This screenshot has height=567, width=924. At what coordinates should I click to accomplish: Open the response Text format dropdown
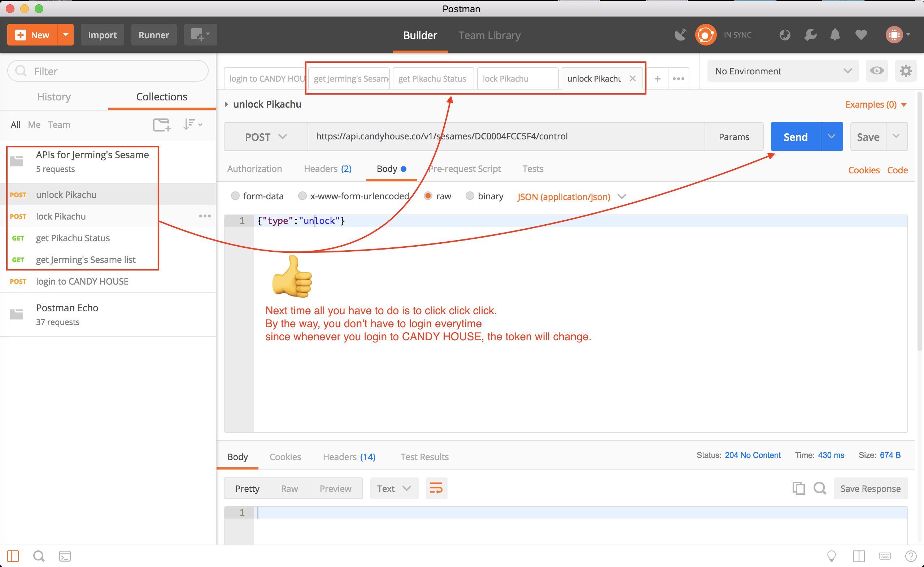point(394,488)
